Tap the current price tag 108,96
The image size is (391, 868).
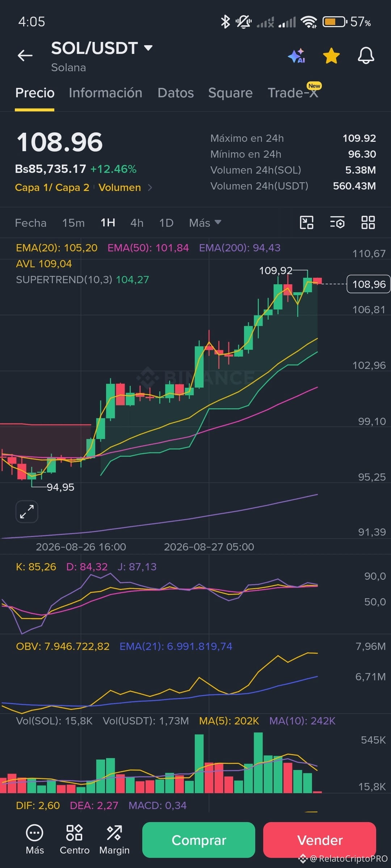[369, 284]
